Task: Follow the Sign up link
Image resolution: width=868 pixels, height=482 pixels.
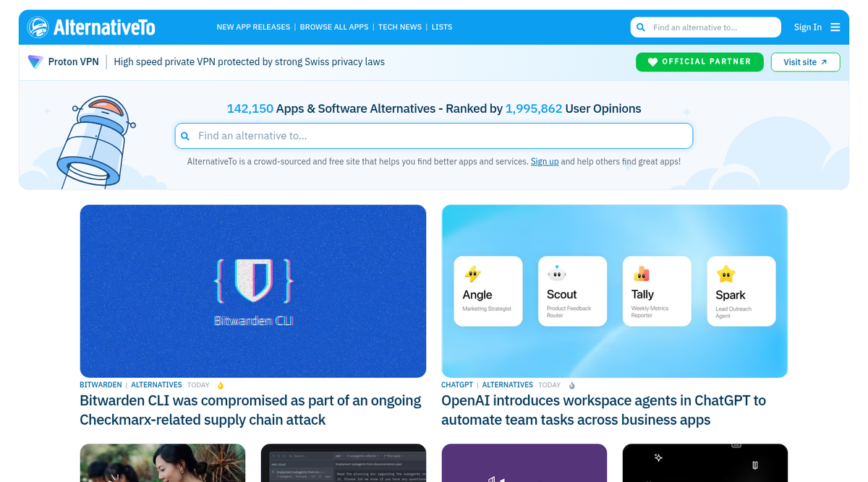Action: (x=545, y=161)
